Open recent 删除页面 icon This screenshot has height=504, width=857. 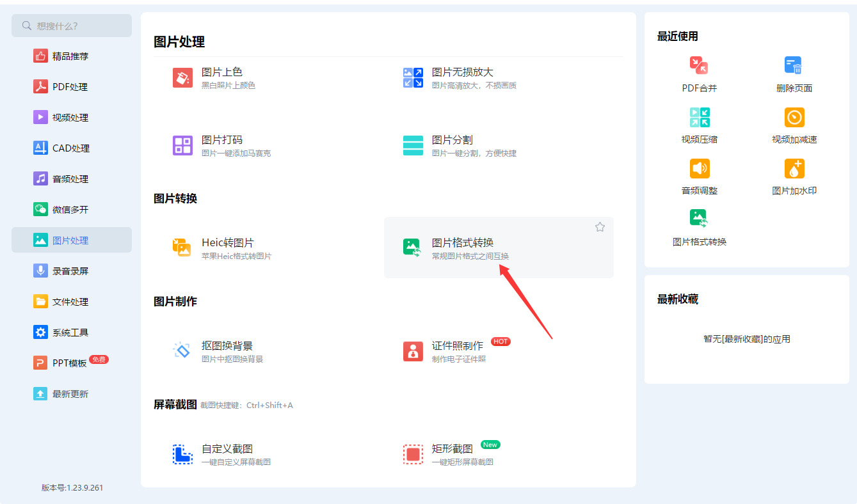[794, 65]
